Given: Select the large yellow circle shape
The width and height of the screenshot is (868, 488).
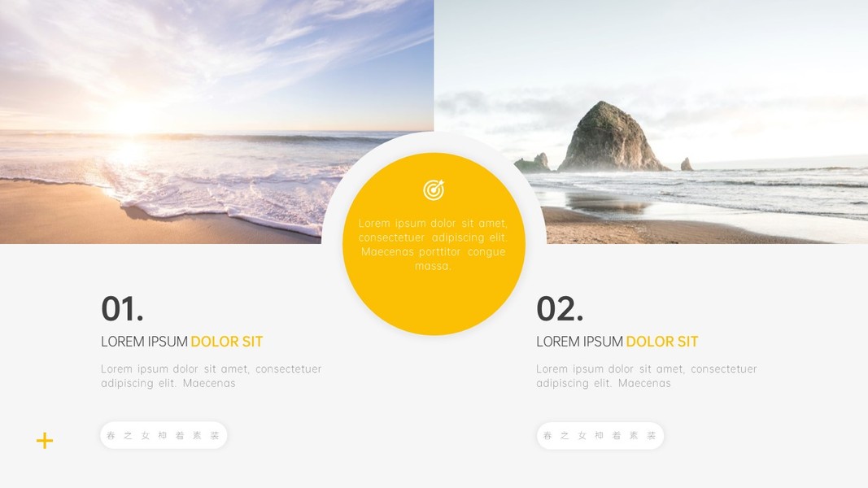Looking at the screenshot, I should point(434,244).
